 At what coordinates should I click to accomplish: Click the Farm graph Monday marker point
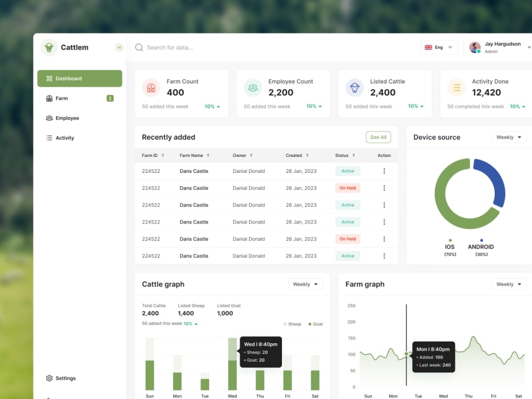(x=406, y=354)
